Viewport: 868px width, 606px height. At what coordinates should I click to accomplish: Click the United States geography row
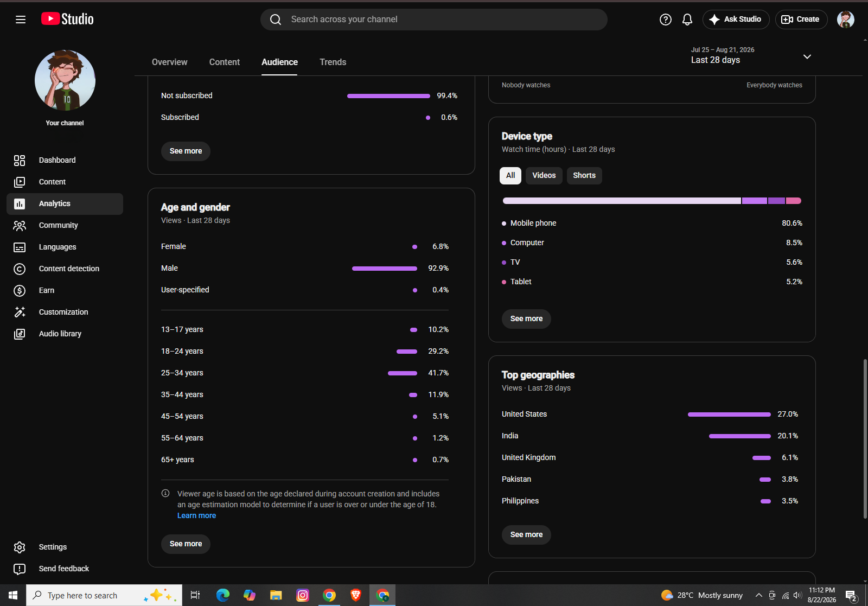(x=650, y=414)
